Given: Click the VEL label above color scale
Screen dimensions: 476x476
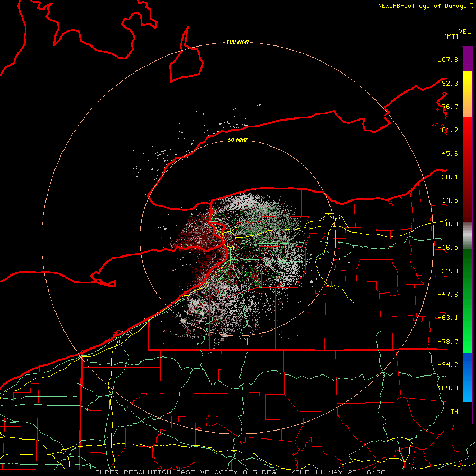Looking at the screenshot, I should click(464, 32).
